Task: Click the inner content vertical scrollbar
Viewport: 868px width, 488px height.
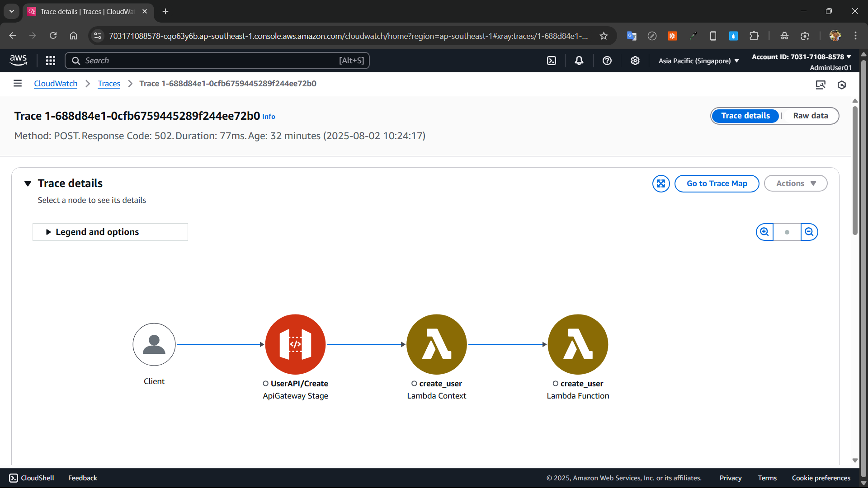Action: click(x=854, y=170)
